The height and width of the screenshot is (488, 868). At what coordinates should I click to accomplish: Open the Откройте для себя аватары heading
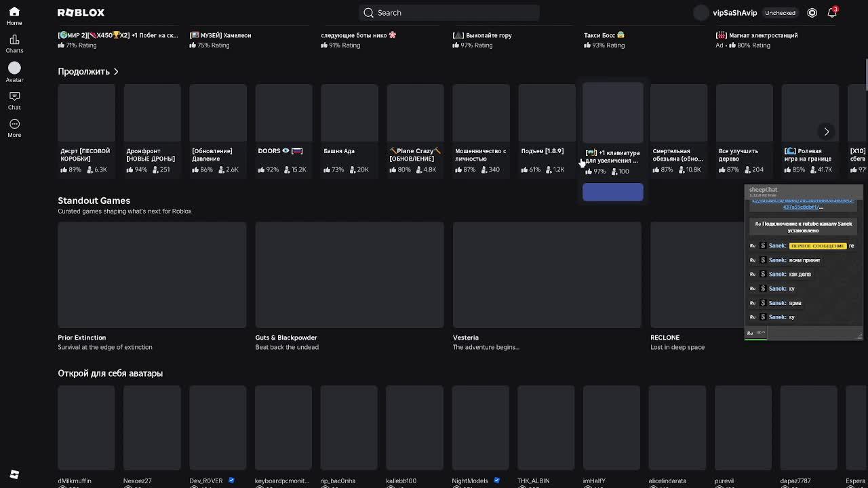click(x=110, y=373)
